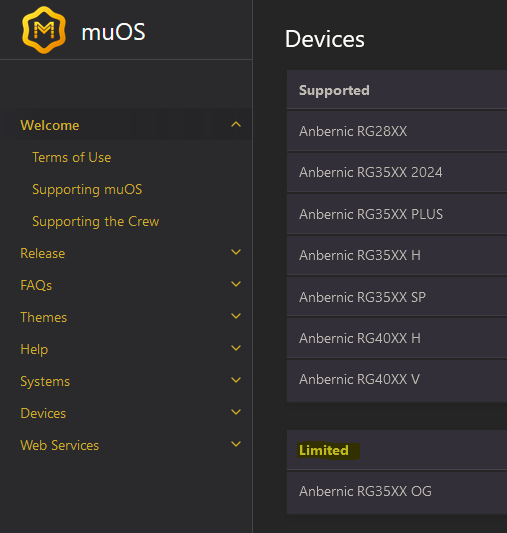Collapse the Welcome section chevron
The width and height of the screenshot is (507, 533).
pyautogui.click(x=236, y=125)
